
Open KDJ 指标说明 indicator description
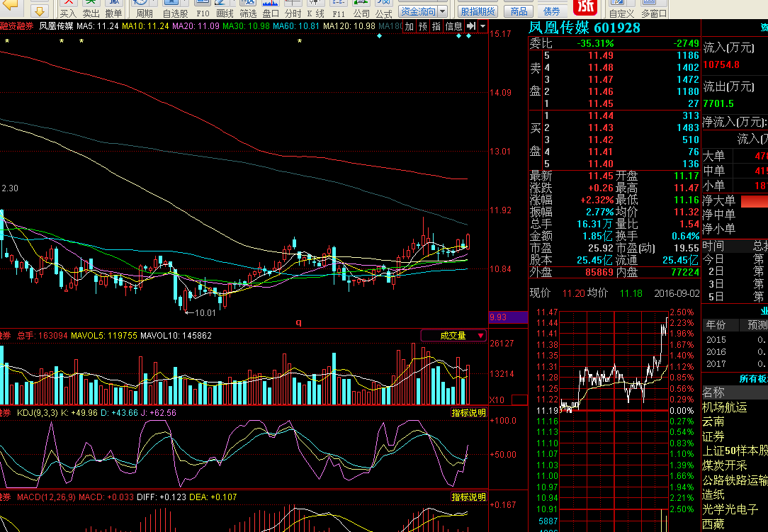click(469, 413)
